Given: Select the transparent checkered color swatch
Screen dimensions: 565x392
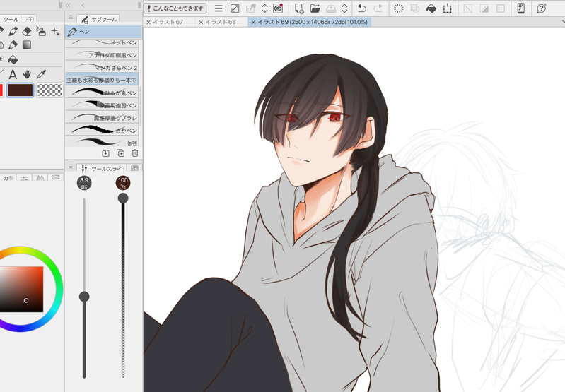Looking at the screenshot, I should point(49,90).
